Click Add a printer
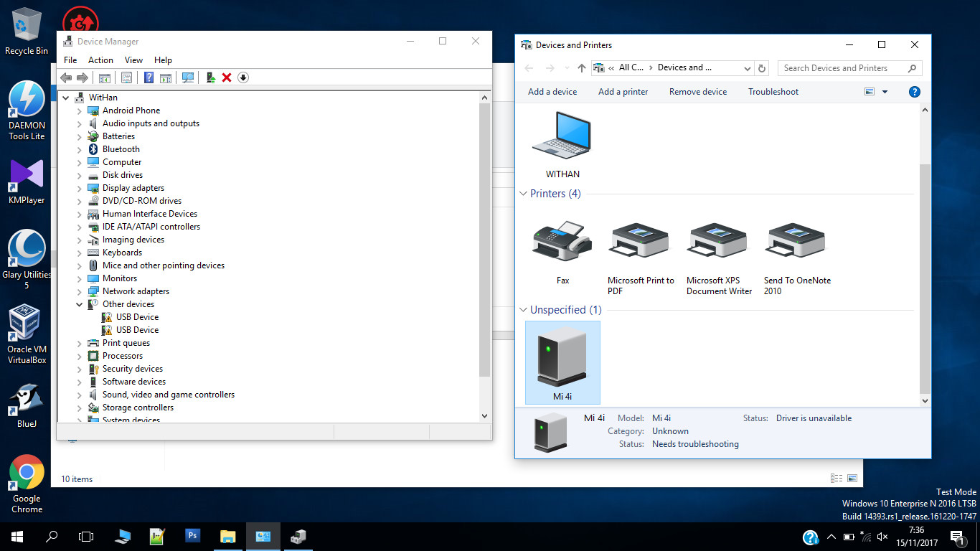The width and height of the screenshot is (980, 551). pyautogui.click(x=623, y=92)
